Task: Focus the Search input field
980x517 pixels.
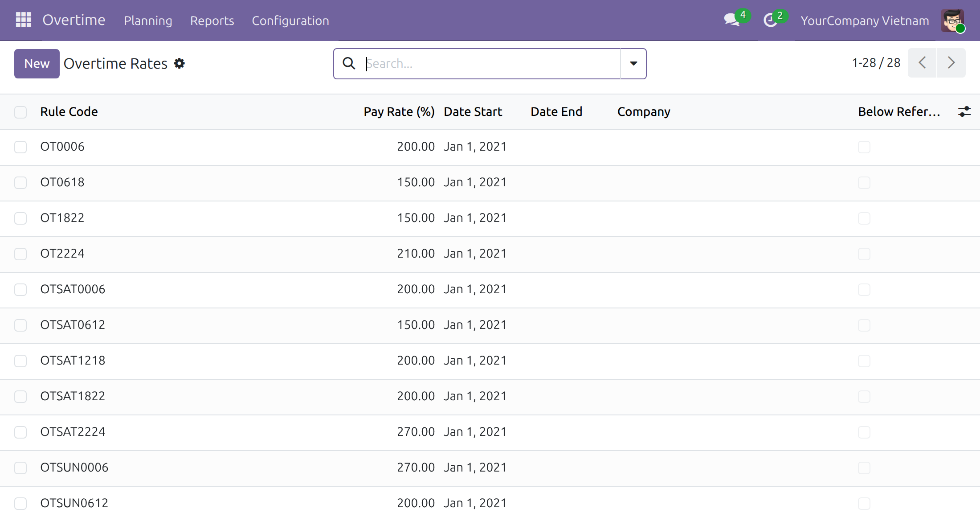Action: [x=492, y=63]
